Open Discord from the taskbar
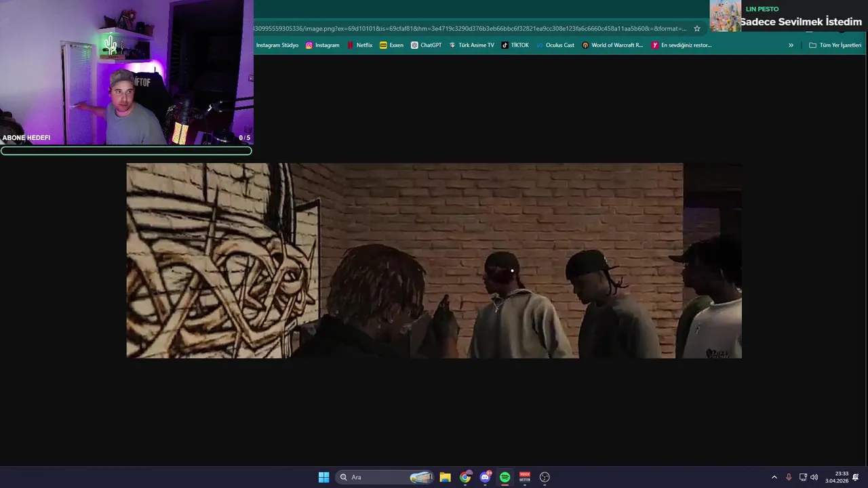Image resolution: width=868 pixels, height=488 pixels. pyautogui.click(x=485, y=477)
